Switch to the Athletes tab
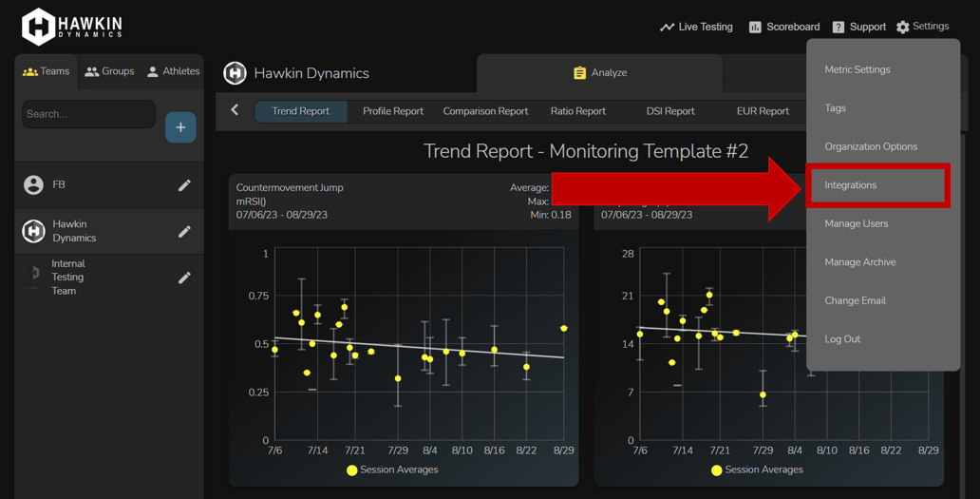The image size is (980, 499). [x=173, y=71]
